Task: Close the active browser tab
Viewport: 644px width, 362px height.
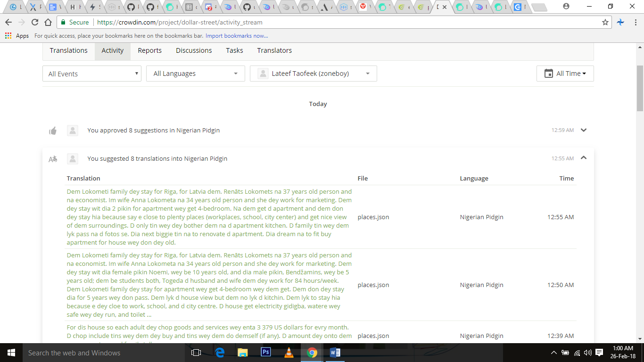Action: pyautogui.click(x=445, y=7)
